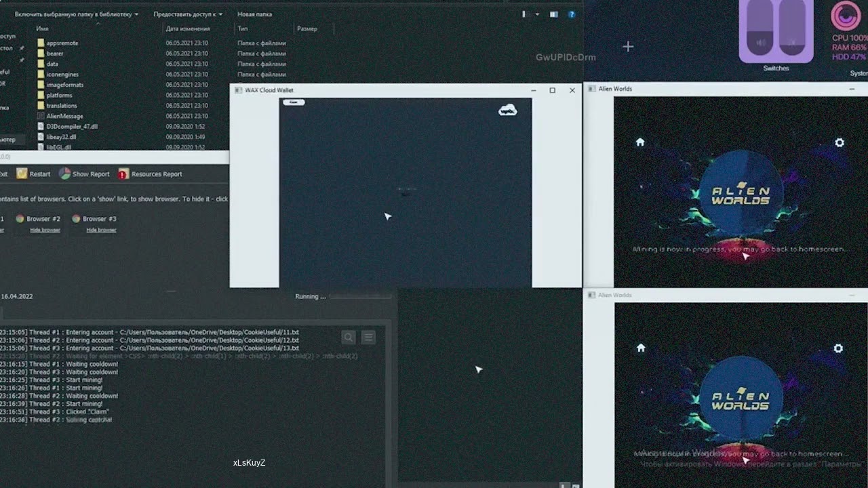868x488 pixels.
Task: Click the 'Новая папка' toolbar item
Action: coord(255,14)
